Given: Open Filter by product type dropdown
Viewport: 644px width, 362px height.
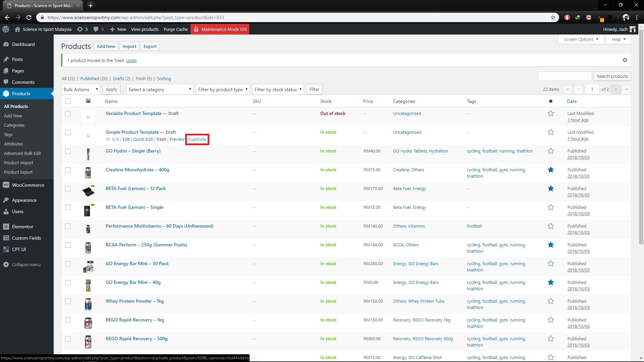Looking at the screenshot, I should tap(223, 89).
